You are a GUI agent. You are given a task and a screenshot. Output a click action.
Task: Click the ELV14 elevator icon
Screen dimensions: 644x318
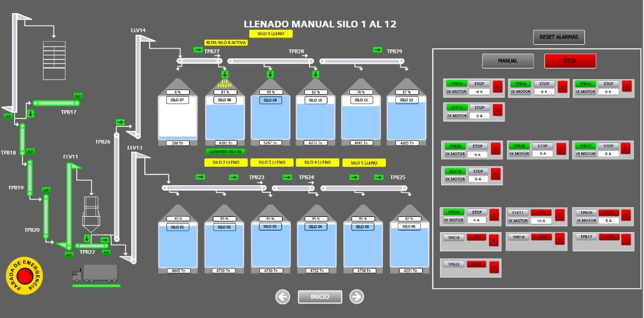pos(139,83)
